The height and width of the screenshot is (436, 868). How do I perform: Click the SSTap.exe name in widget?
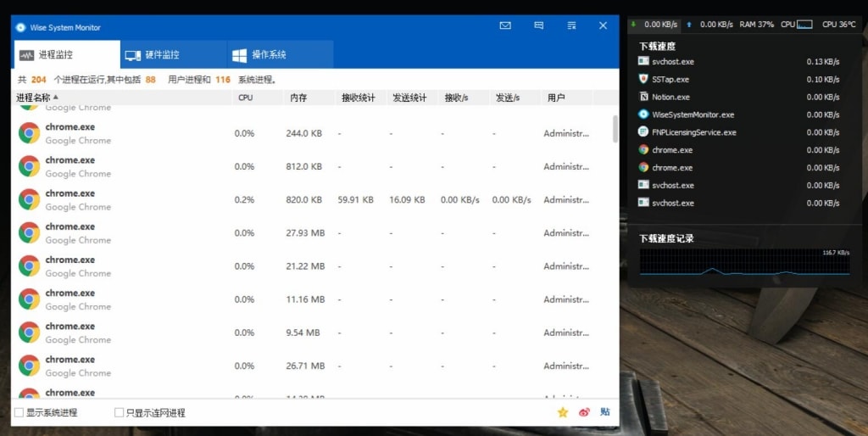[670, 79]
